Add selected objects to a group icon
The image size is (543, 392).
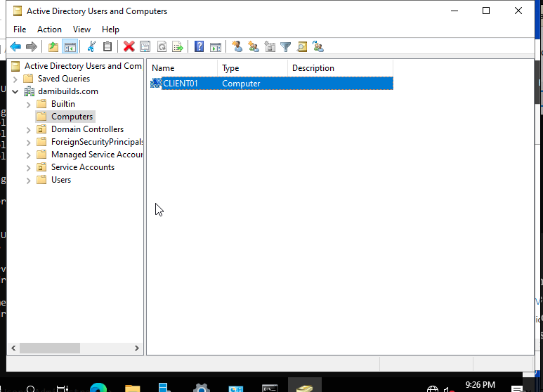pos(318,46)
